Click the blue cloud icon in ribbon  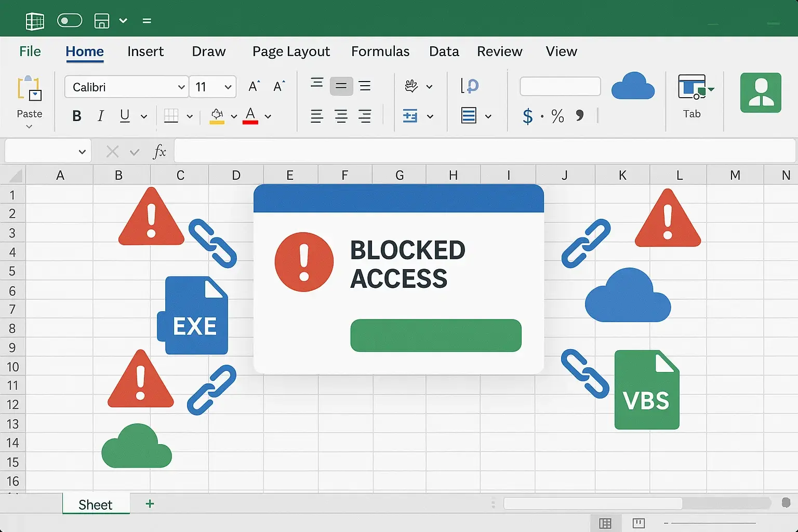[x=633, y=86]
